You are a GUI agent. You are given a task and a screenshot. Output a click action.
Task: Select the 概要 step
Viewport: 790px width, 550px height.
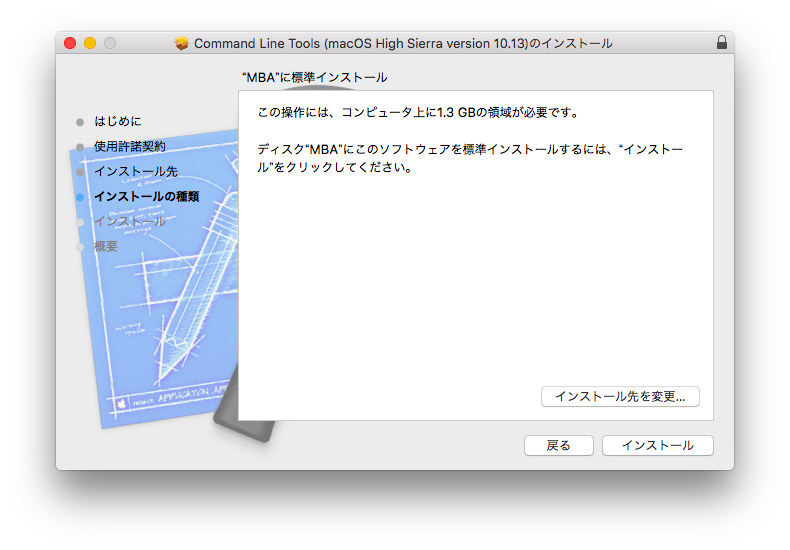[106, 246]
